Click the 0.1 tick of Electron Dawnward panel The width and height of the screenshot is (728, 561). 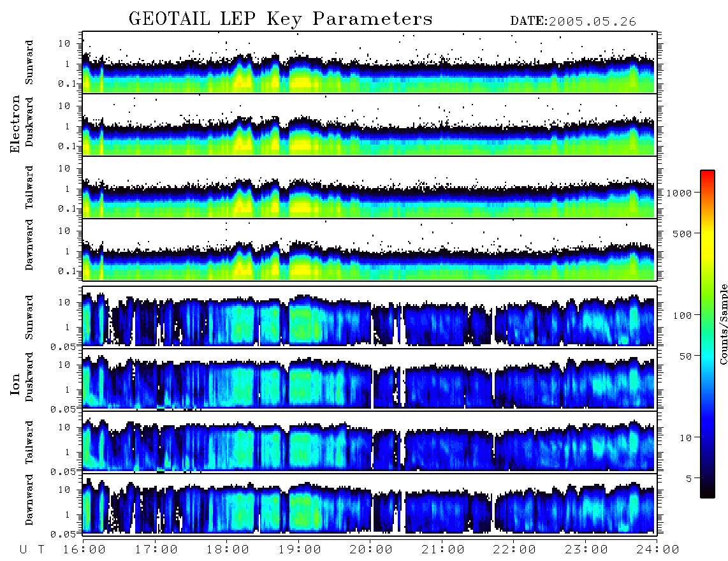[67, 271]
